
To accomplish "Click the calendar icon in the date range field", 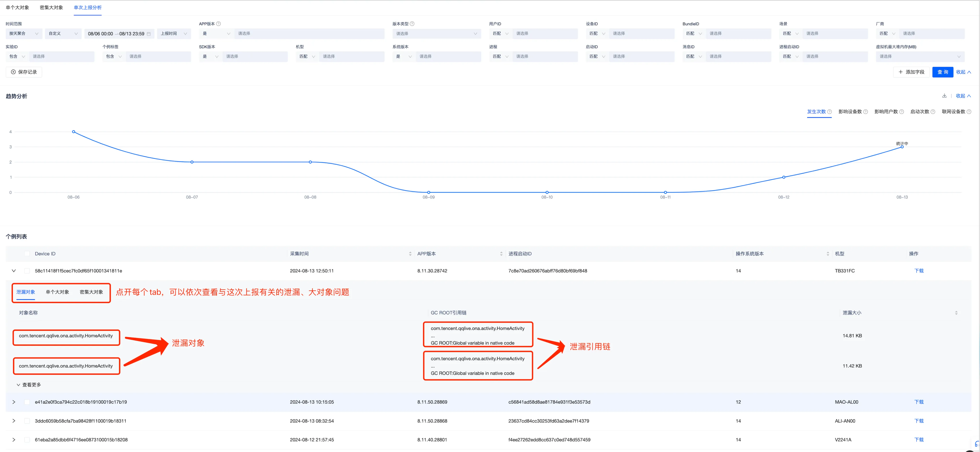I will [149, 34].
